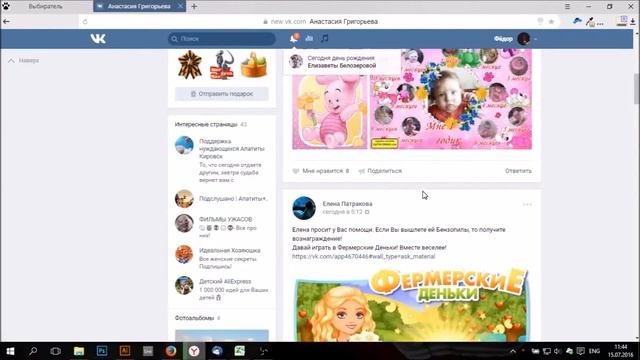The image size is (640, 360).
Task: Open Excel from the taskbar
Action: 240,351
